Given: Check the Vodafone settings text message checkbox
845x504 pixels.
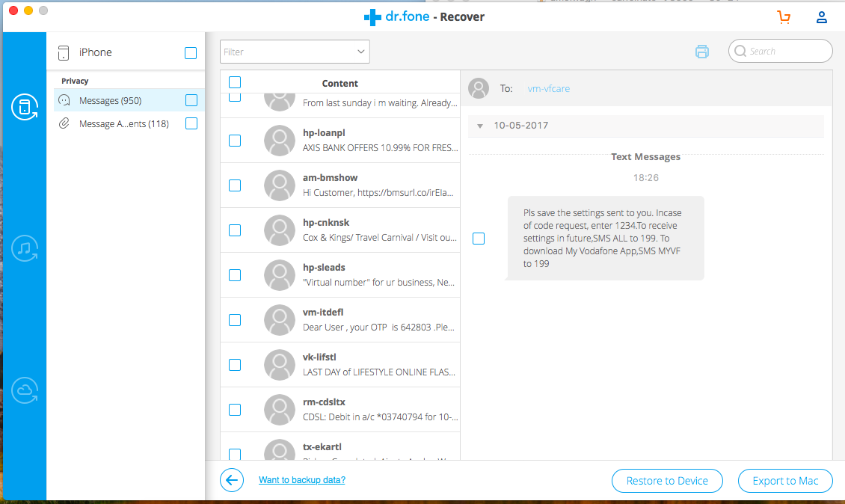Looking at the screenshot, I should coord(479,239).
